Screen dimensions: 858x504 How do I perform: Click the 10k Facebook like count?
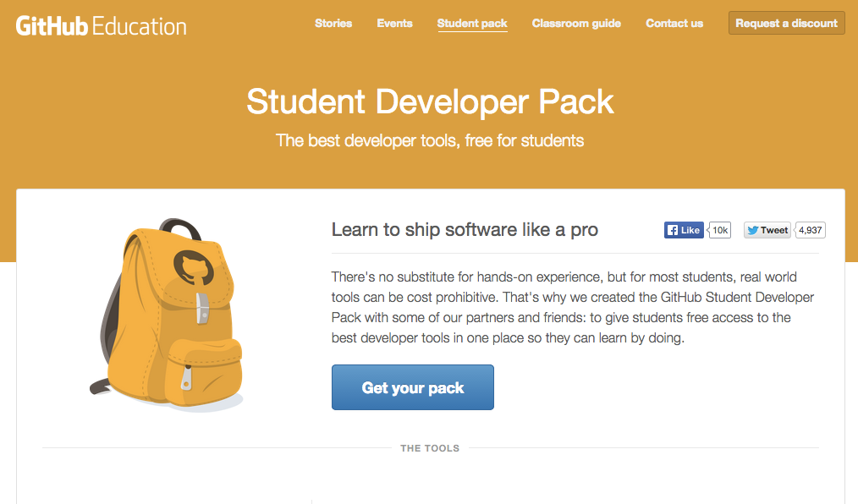(x=720, y=230)
